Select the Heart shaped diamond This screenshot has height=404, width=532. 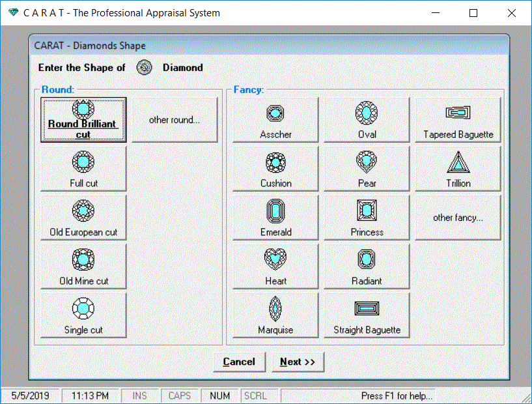(x=275, y=267)
